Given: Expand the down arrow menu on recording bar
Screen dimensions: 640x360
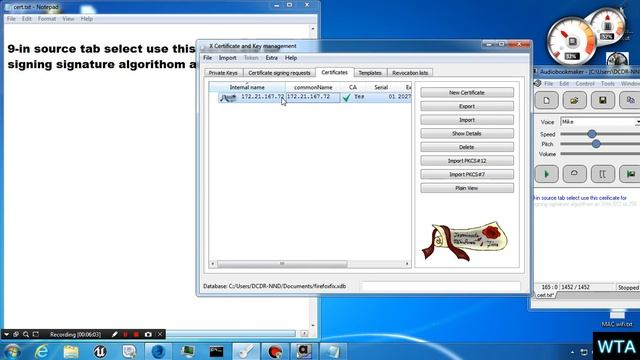Looking at the screenshot, I should 6,334.
